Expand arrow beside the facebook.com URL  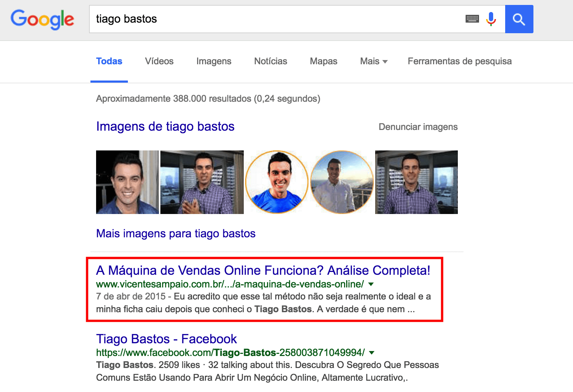(x=372, y=353)
